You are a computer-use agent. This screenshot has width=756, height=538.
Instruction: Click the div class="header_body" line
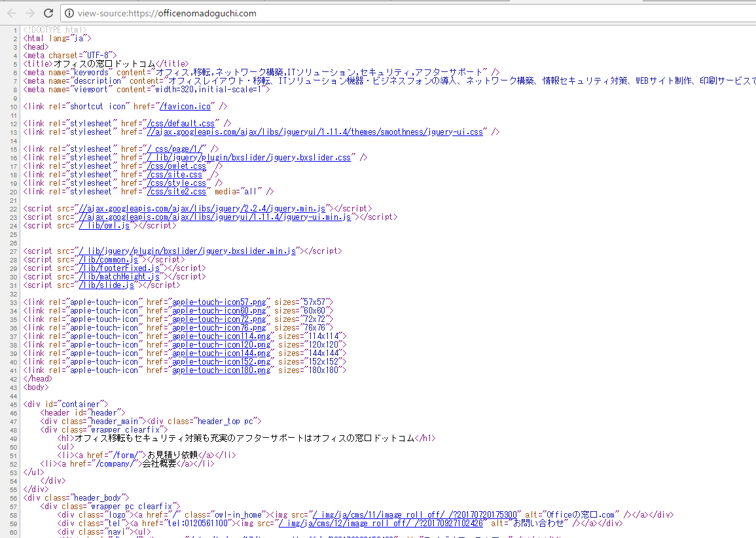tap(76, 498)
